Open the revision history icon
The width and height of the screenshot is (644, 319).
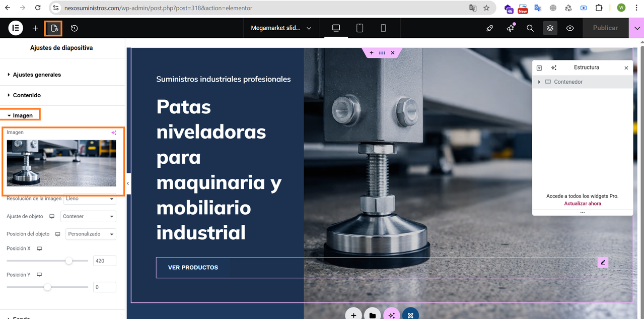[x=74, y=28]
